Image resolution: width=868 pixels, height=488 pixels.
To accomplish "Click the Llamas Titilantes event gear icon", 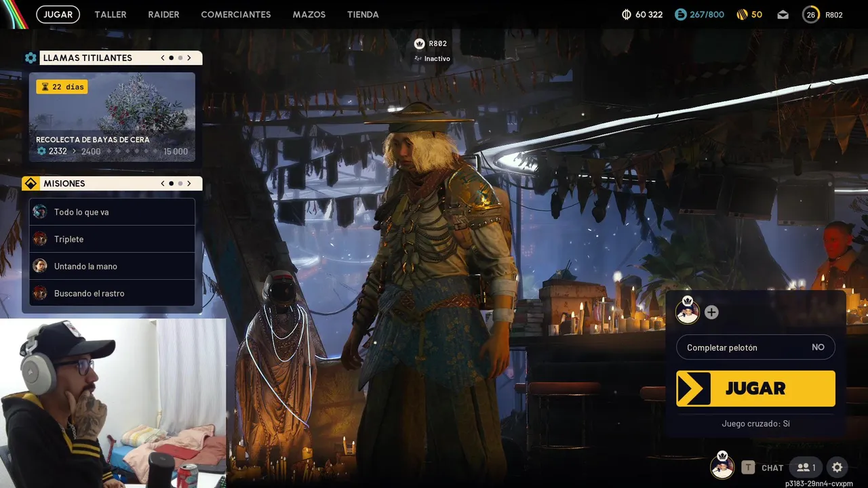I will click(31, 58).
